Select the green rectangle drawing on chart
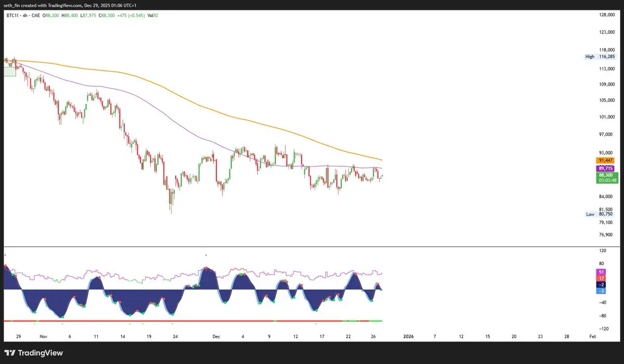 click(10, 71)
